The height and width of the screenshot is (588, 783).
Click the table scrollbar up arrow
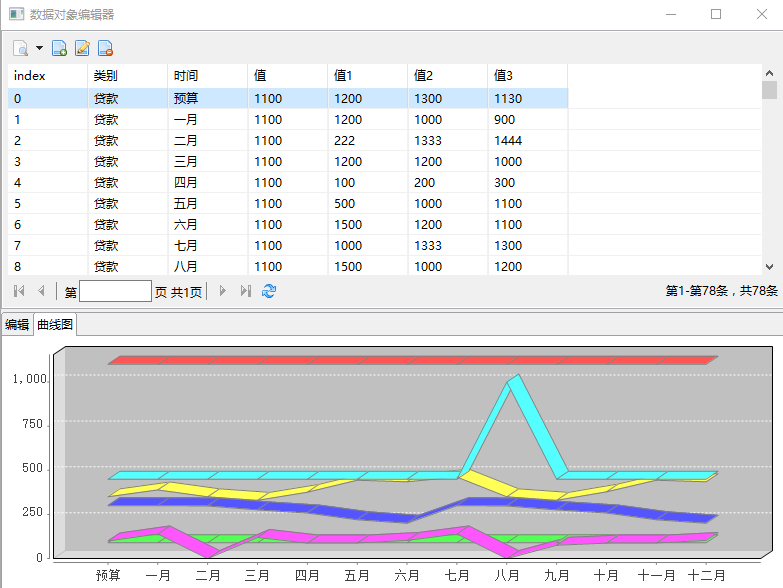click(x=770, y=73)
